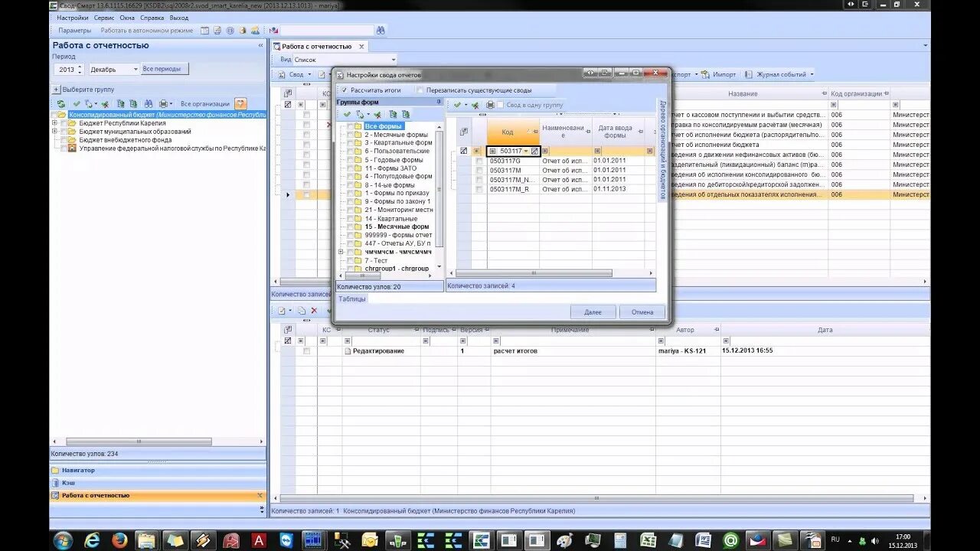The image size is (980, 551).
Task: Click the Импорт button in main toolbar
Action: 718,75
